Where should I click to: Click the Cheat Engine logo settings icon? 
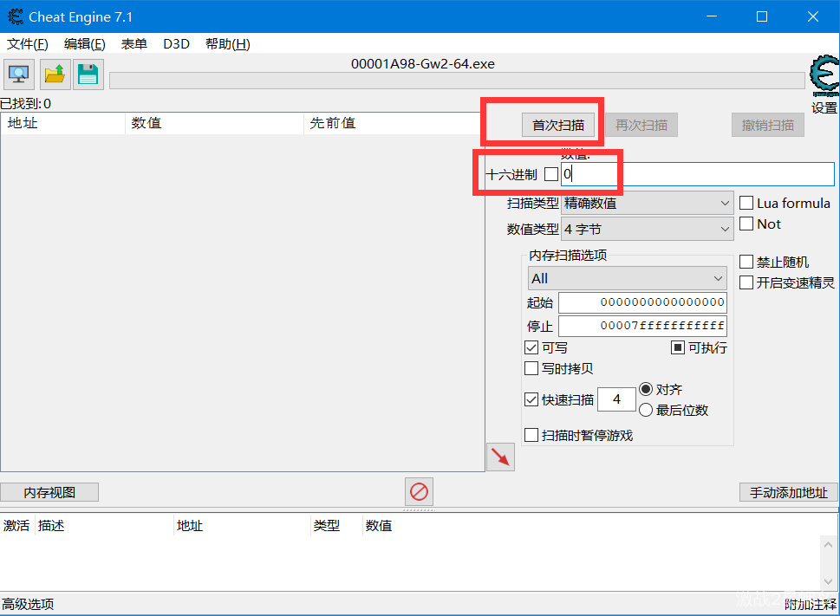824,75
